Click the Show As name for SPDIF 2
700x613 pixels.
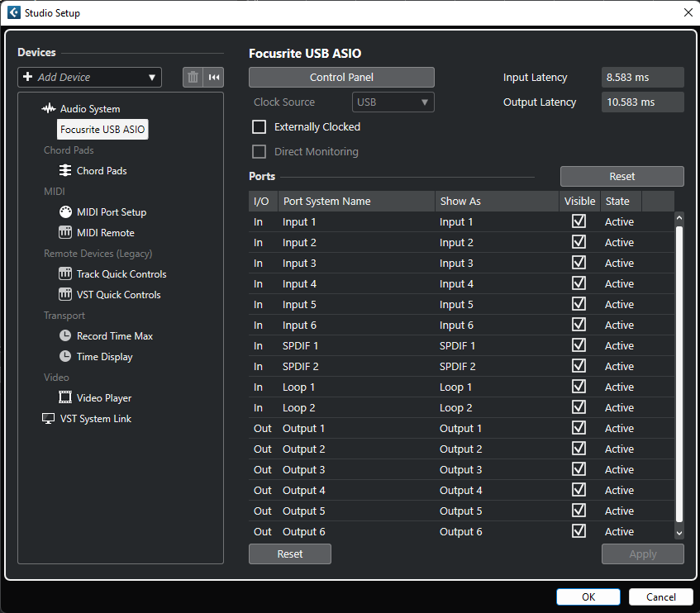click(458, 366)
